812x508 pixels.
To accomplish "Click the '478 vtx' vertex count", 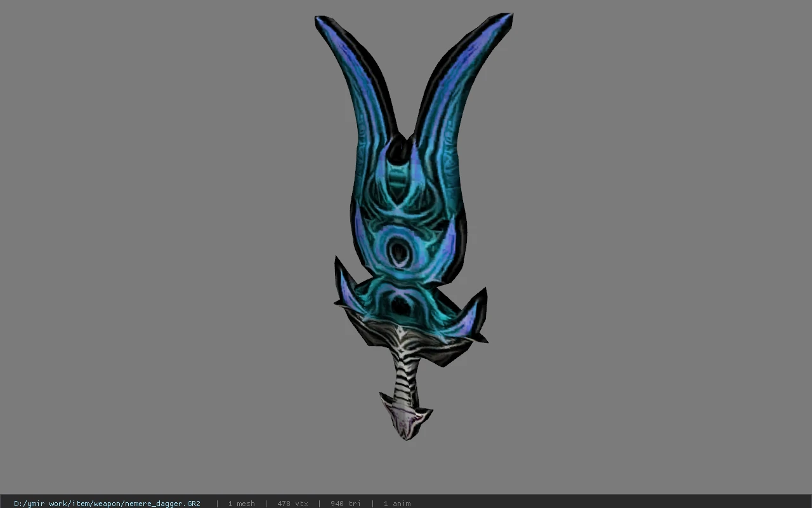I will [x=292, y=504].
